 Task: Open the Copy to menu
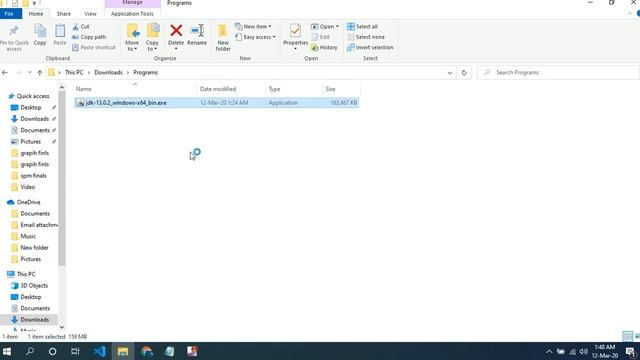click(152, 37)
